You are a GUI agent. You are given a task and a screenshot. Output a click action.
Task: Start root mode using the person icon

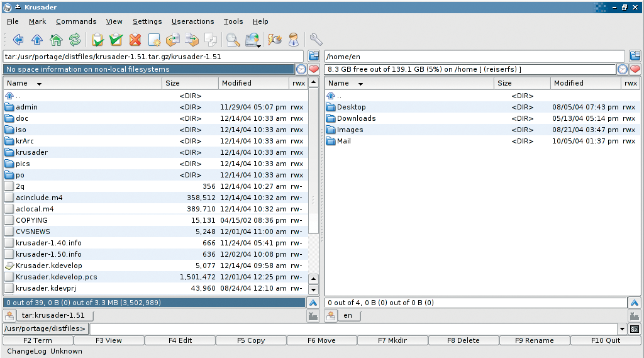click(293, 40)
